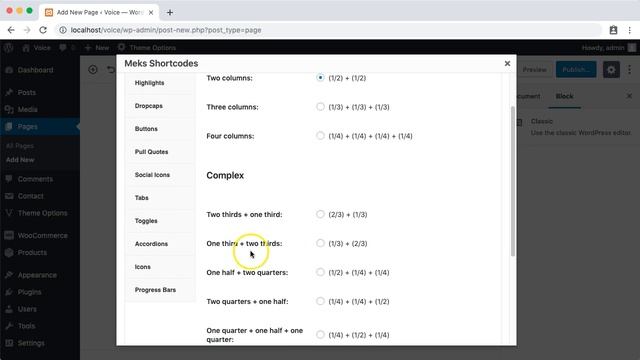Choose the (1/3) + (2/3) layout radio
640x360 pixels.
pos(320,243)
